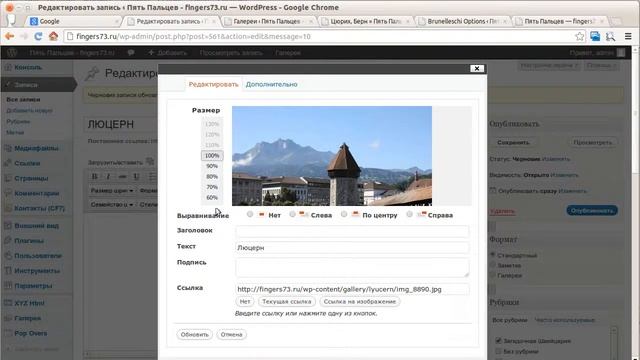Viewport: 640px width, 360px height.
Task: Open Плагины in the sidebar
Action: [x=29, y=241]
